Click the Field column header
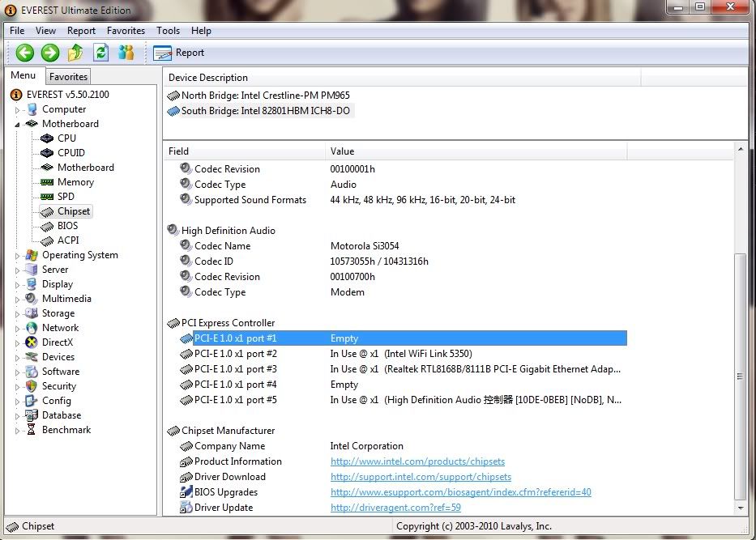756x540 pixels. point(245,151)
